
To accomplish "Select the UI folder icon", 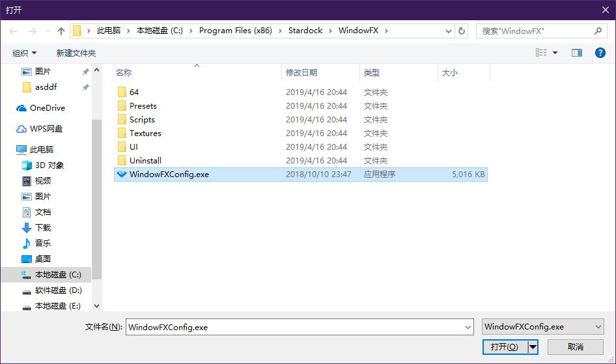I will 122,147.
